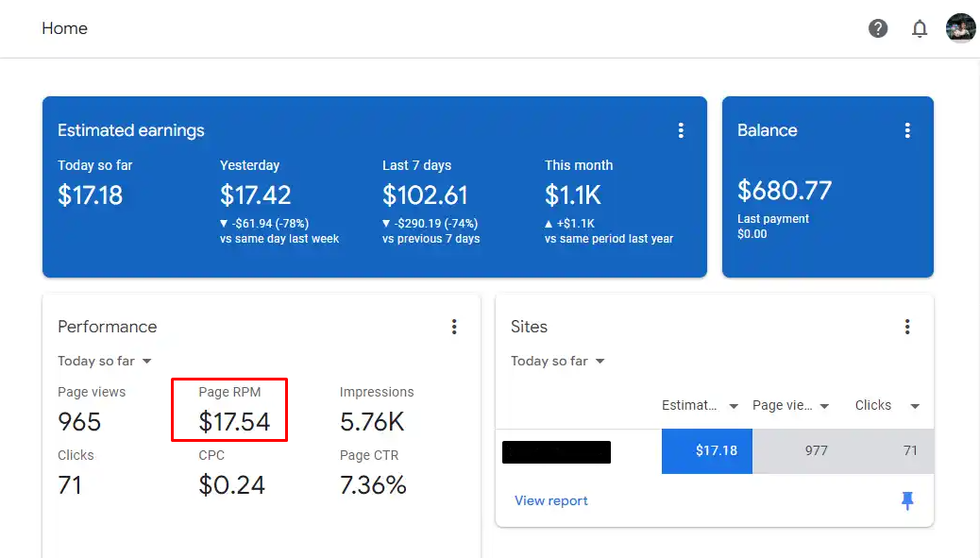This screenshot has height=558, width=980.
Task: Open Performance card three-dot menu
Action: (454, 327)
